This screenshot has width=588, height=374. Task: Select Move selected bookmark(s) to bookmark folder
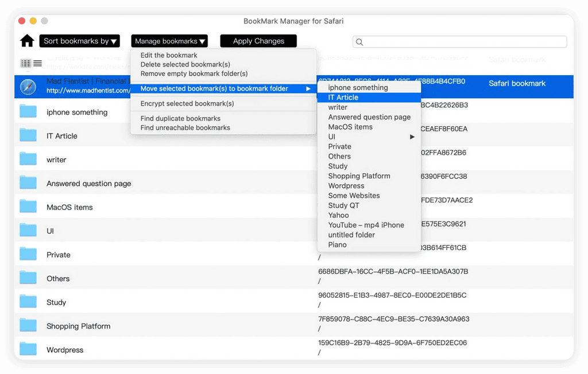tap(223, 88)
